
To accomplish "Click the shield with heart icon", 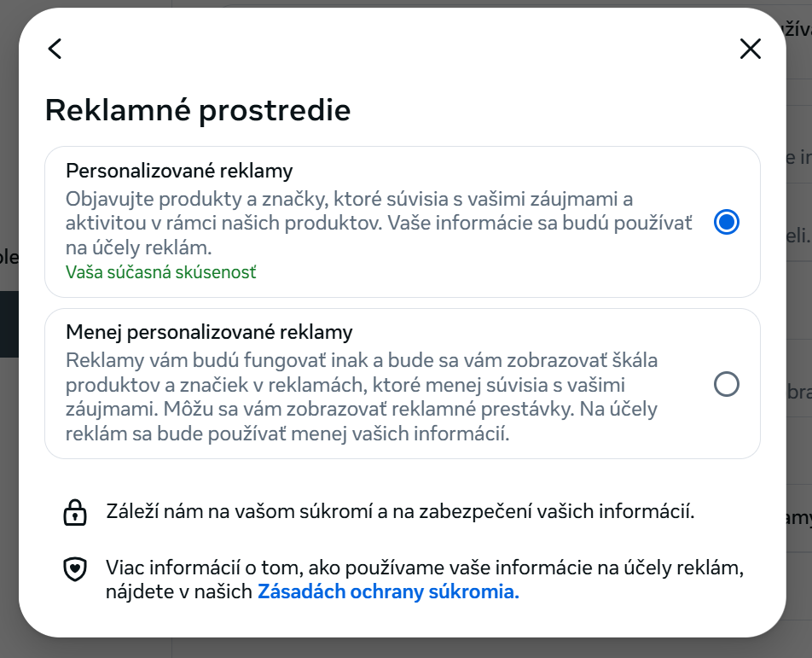I will (x=76, y=569).
